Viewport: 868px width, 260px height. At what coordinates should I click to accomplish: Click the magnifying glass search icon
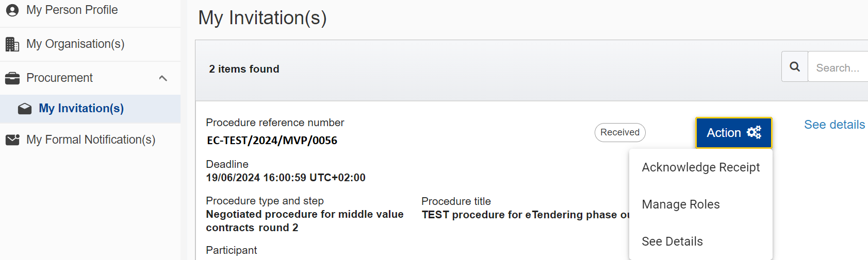795,67
